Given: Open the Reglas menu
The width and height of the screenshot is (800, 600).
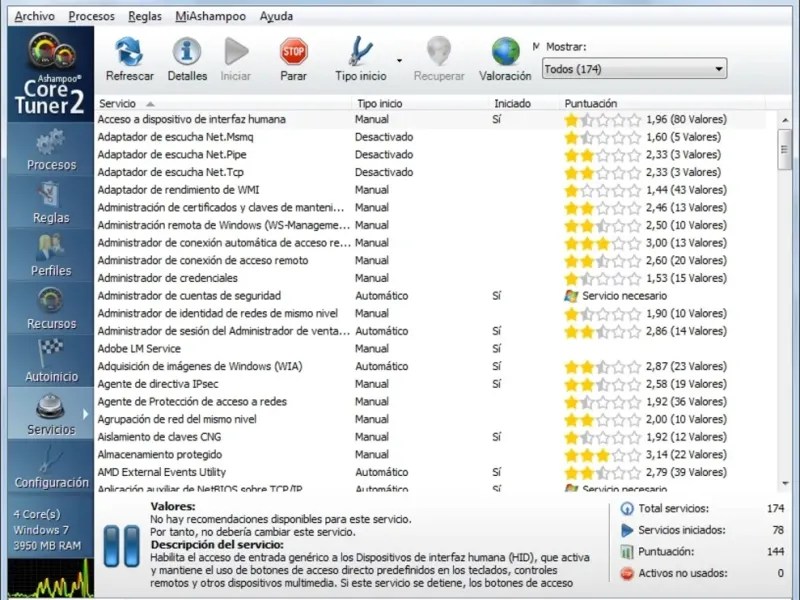Looking at the screenshot, I should point(145,16).
